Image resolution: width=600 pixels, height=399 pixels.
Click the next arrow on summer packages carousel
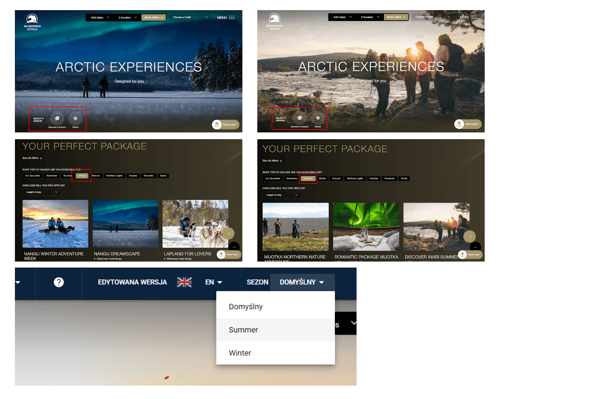pyautogui.click(x=470, y=236)
